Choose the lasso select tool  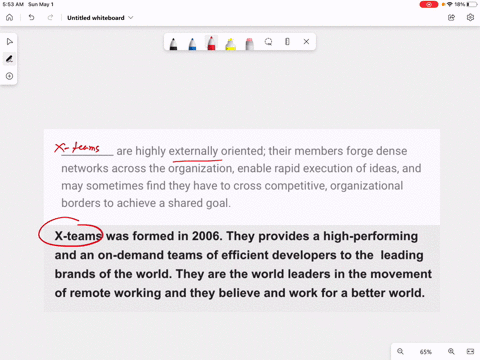tap(268, 42)
